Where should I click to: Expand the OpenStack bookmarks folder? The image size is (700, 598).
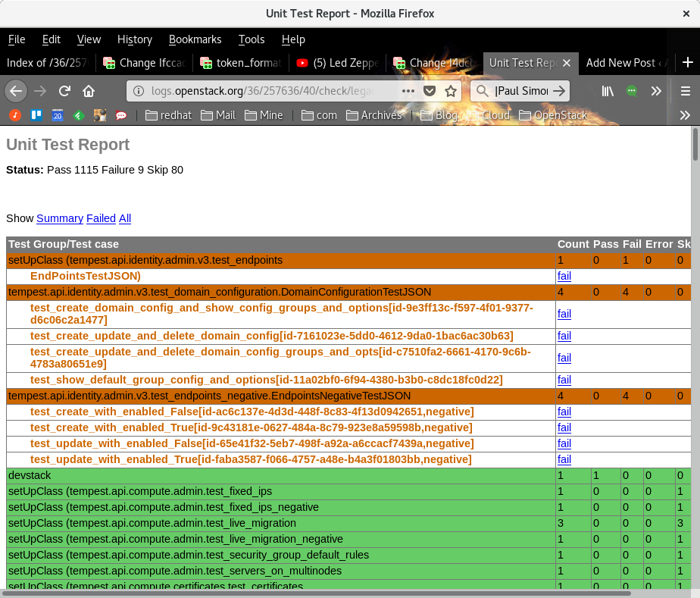pyautogui.click(x=553, y=115)
